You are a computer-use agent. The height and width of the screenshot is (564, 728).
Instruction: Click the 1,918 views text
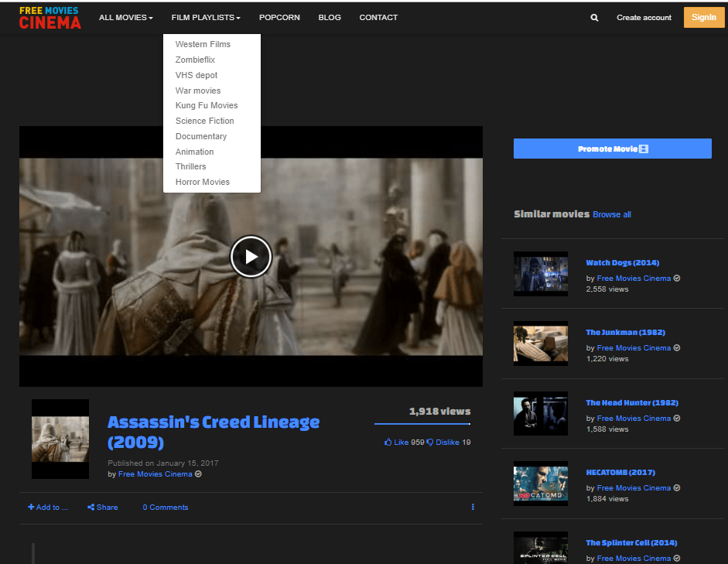pyautogui.click(x=439, y=412)
